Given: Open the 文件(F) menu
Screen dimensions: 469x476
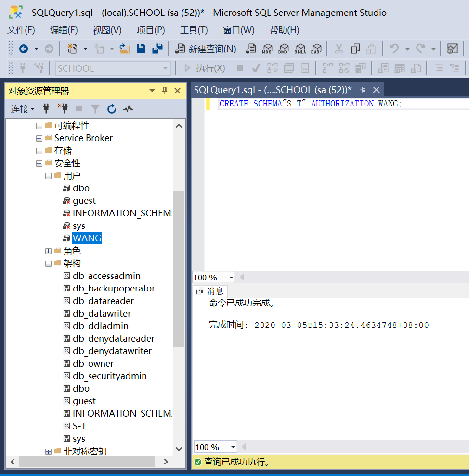Looking at the screenshot, I should (21, 30).
